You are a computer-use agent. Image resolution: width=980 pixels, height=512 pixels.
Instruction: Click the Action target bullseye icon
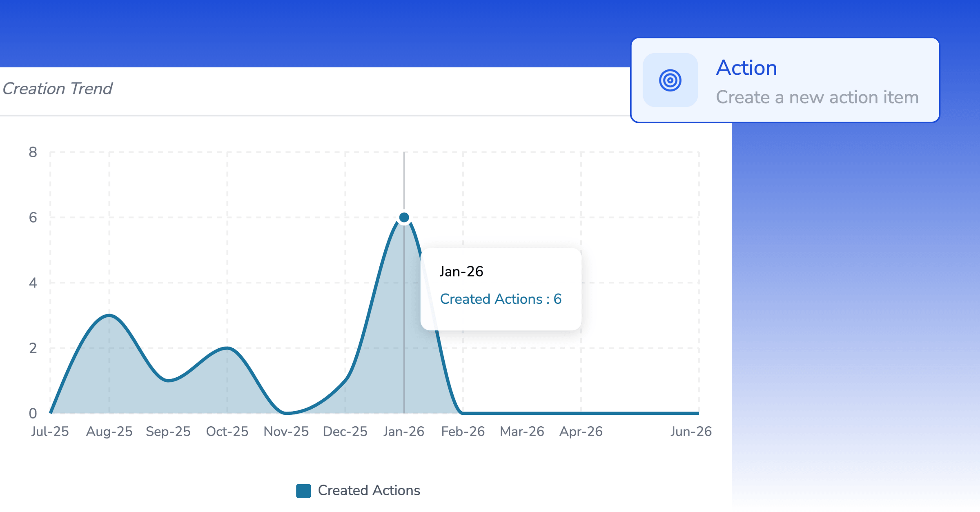coord(670,80)
